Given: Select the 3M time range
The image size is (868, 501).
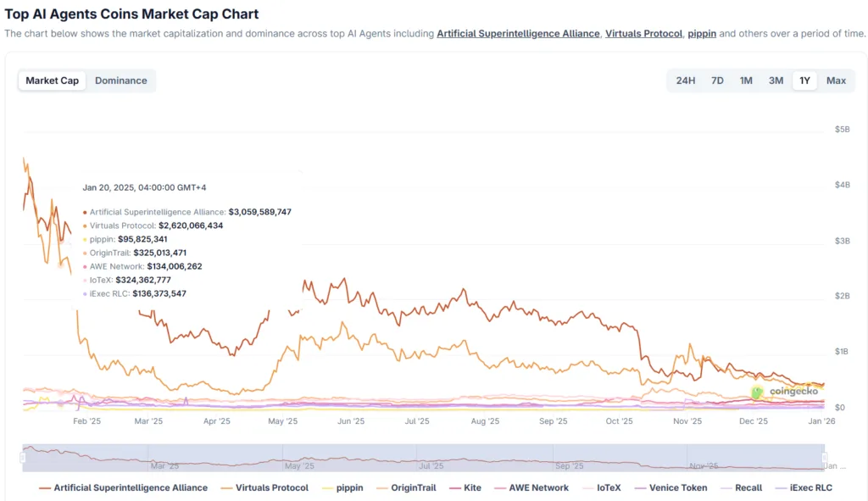Looking at the screenshot, I should point(776,81).
